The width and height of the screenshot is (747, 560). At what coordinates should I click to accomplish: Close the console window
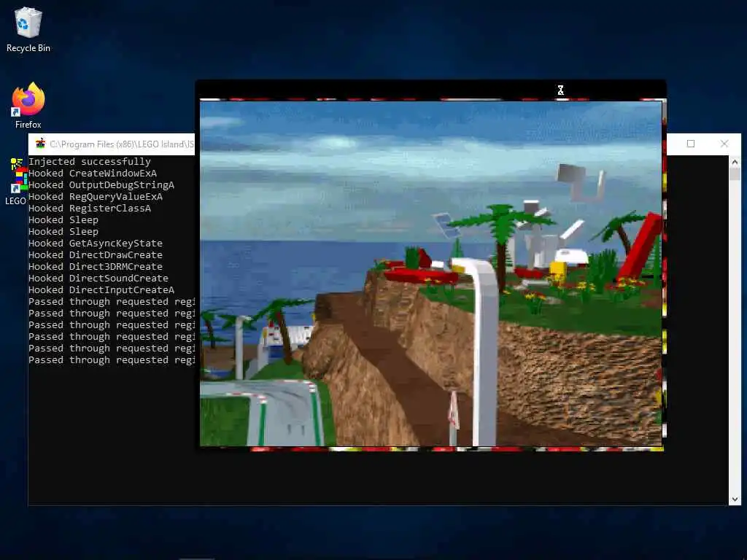pos(724,144)
